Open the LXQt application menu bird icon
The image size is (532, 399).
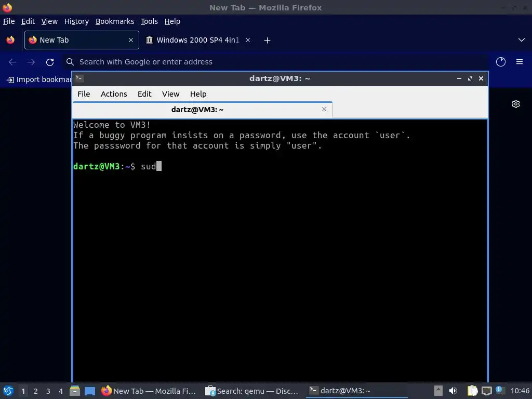pyautogui.click(x=8, y=391)
